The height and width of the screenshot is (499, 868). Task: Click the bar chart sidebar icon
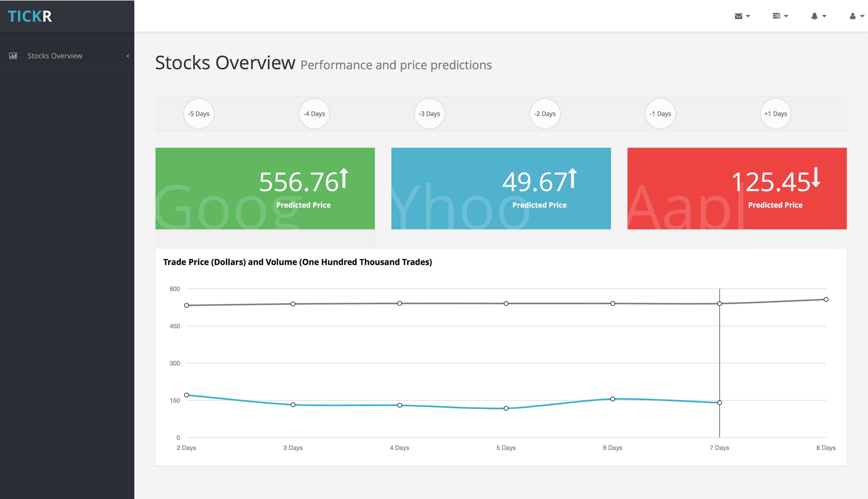(13, 56)
